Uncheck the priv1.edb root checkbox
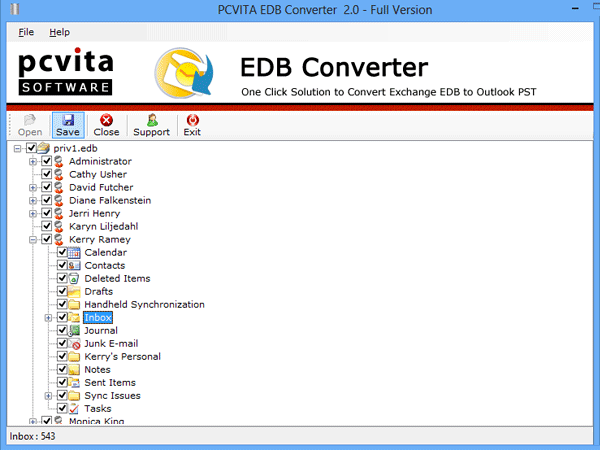 coord(31,148)
